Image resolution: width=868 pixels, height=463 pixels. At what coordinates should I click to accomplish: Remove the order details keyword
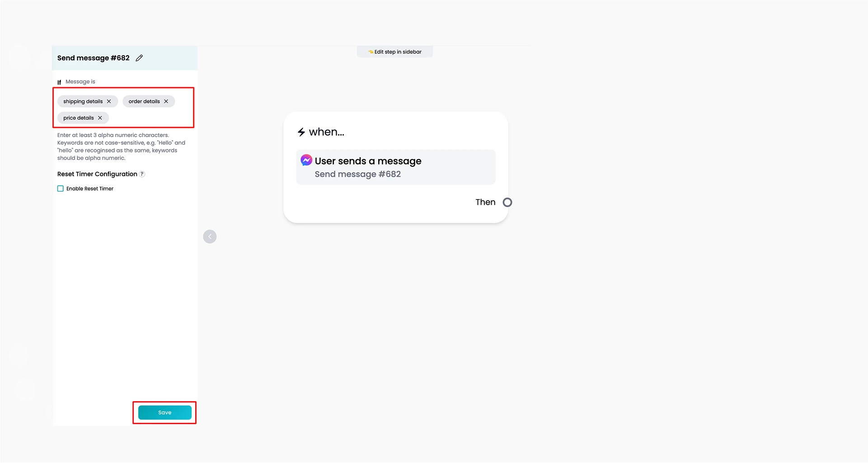(x=166, y=102)
